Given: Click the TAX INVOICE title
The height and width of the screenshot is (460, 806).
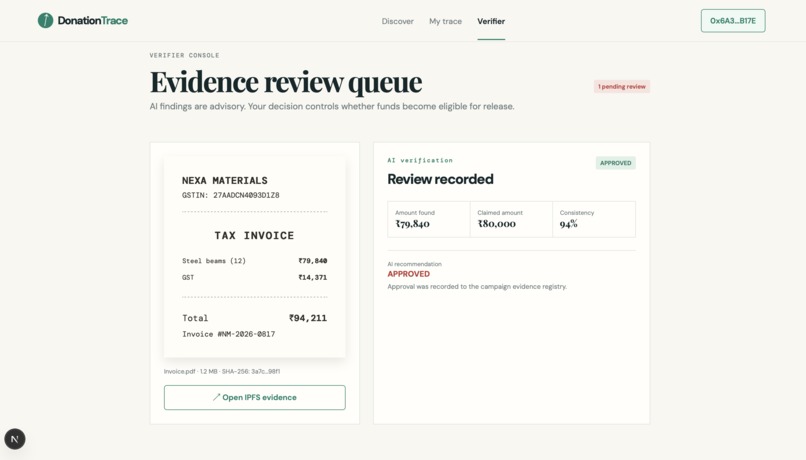Looking at the screenshot, I should [254, 235].
